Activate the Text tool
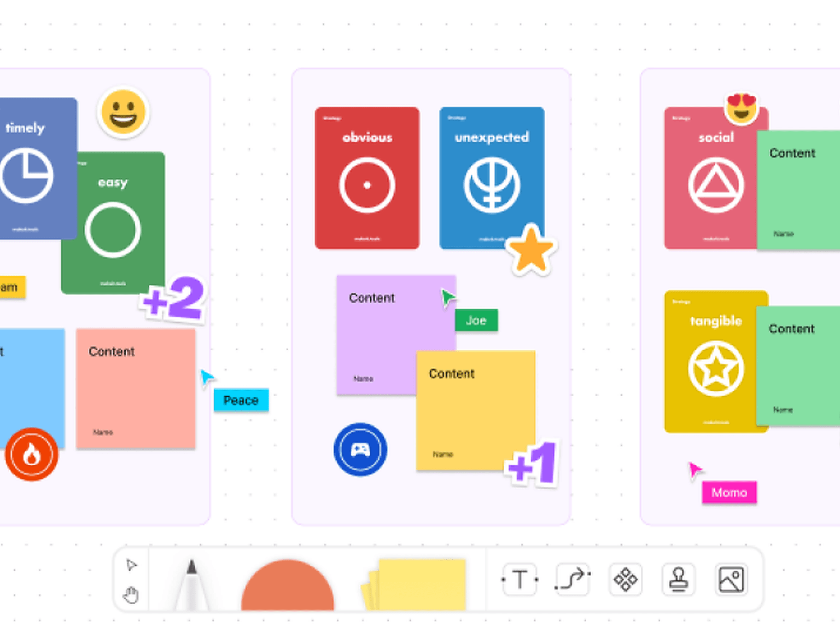Viewport: 840px width, 631px height. click(520, 579)
